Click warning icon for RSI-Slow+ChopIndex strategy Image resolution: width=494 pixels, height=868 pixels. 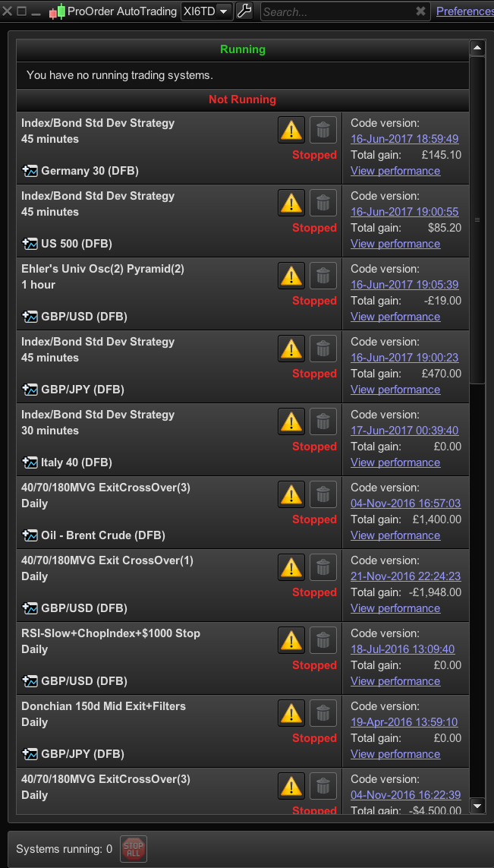pyautogui.click(x=291, y=640)
